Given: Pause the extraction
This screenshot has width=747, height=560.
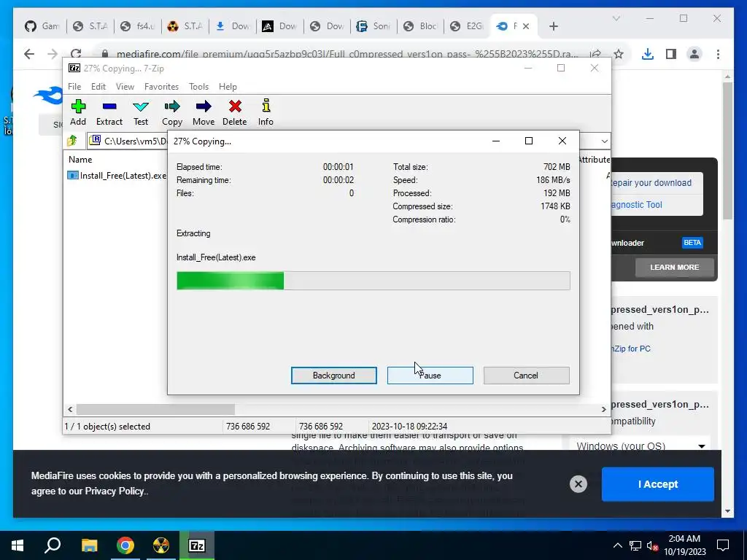Looking at the screenshot, I should click(430, 376).
